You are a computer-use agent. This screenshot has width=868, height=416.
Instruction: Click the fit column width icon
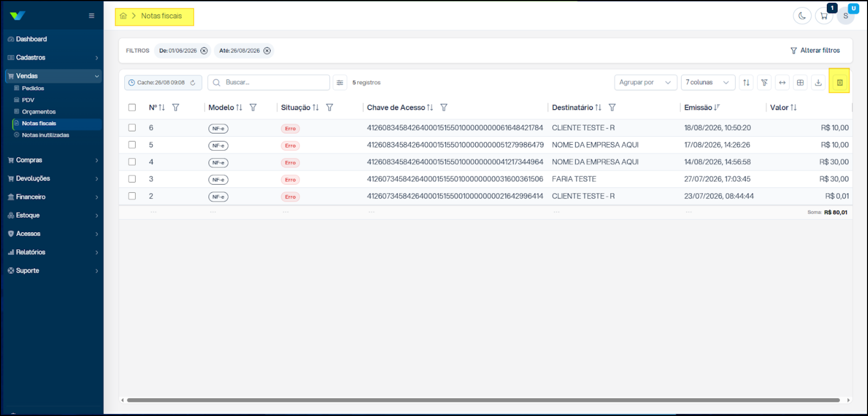coord(782,83)
